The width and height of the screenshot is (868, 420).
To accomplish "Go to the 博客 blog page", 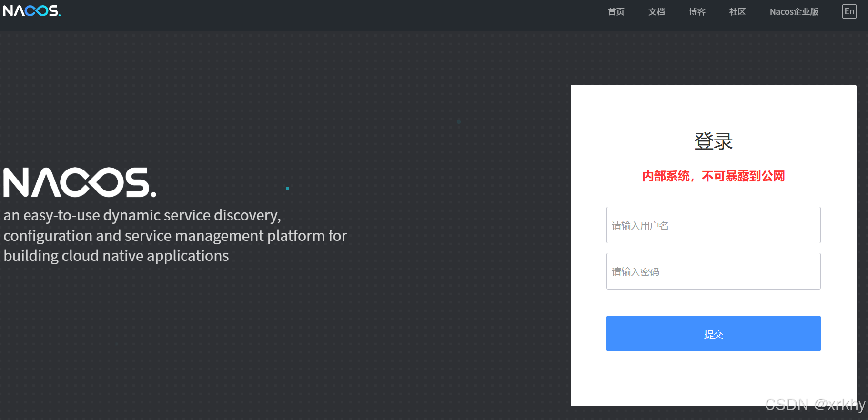I will click(697, 12).
